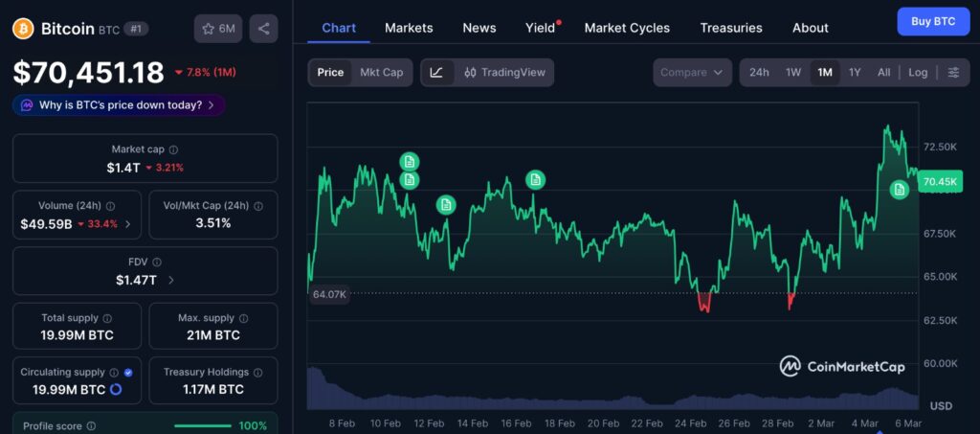
Task: Open chart settings sliders icon
Action: (x=953, y=73)
